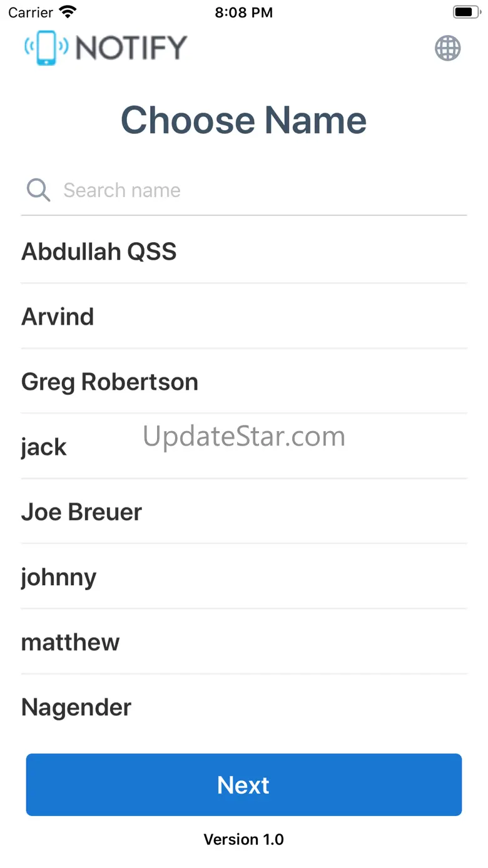Tap the Choose Name heading
488x868 pixels.
point(244,120)
